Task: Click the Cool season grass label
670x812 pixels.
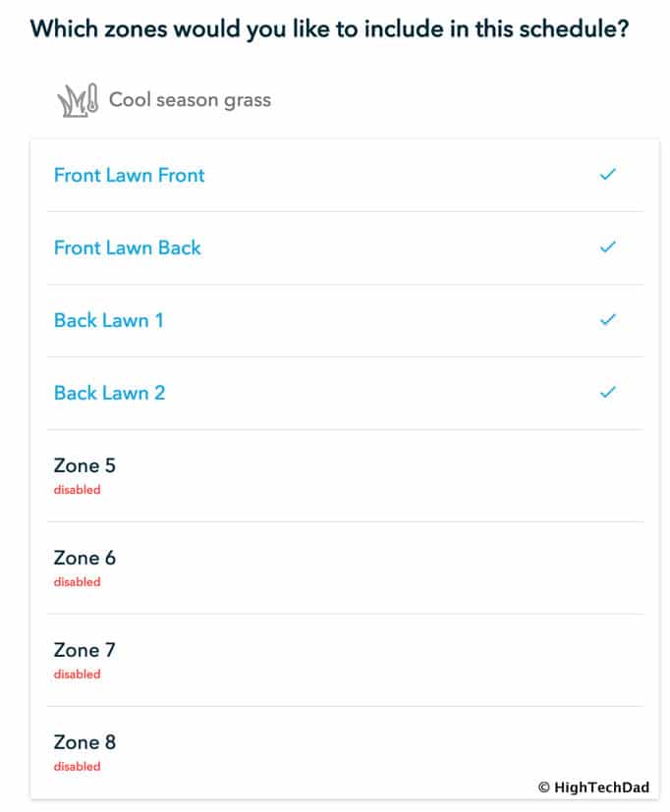Action: (x=190, y=100)
